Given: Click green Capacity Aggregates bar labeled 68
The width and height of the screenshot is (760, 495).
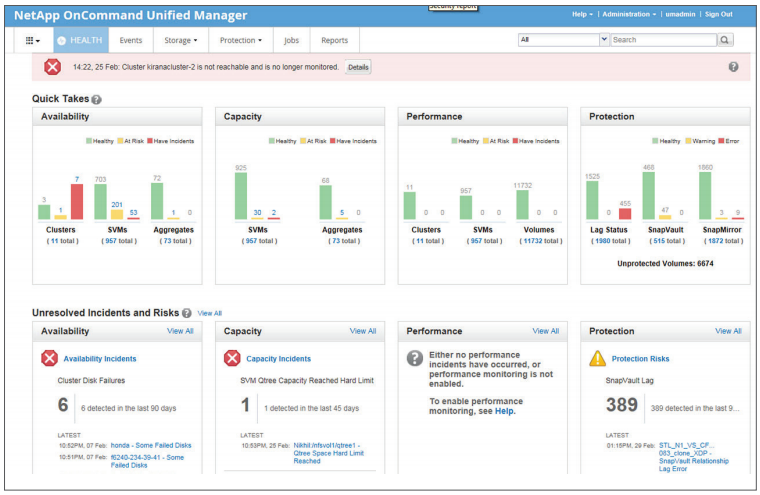Looking at the screenshot, I should (x=326, y=202).
